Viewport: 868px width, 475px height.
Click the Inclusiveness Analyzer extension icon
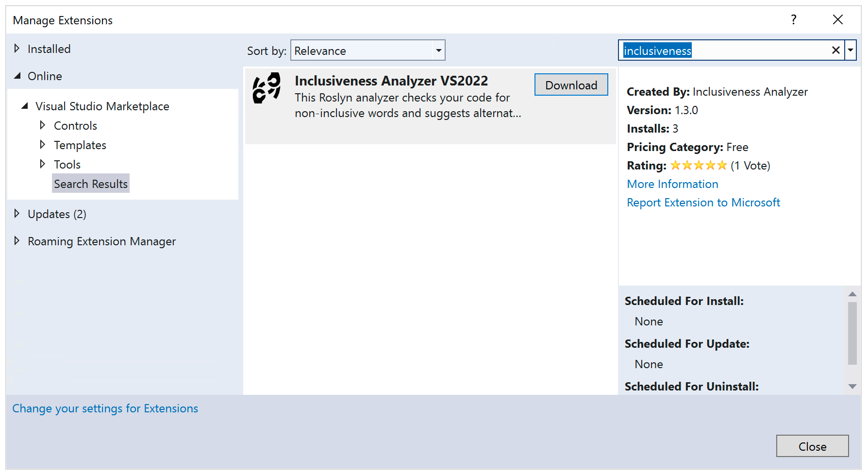pyautogui.click(x=267, y=88)
